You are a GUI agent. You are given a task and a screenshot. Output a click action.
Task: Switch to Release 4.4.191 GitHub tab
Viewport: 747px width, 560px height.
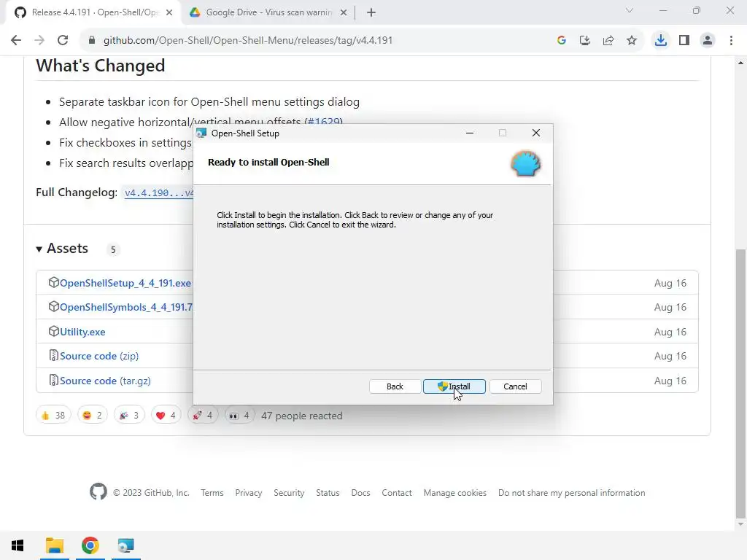pos(93,12)
